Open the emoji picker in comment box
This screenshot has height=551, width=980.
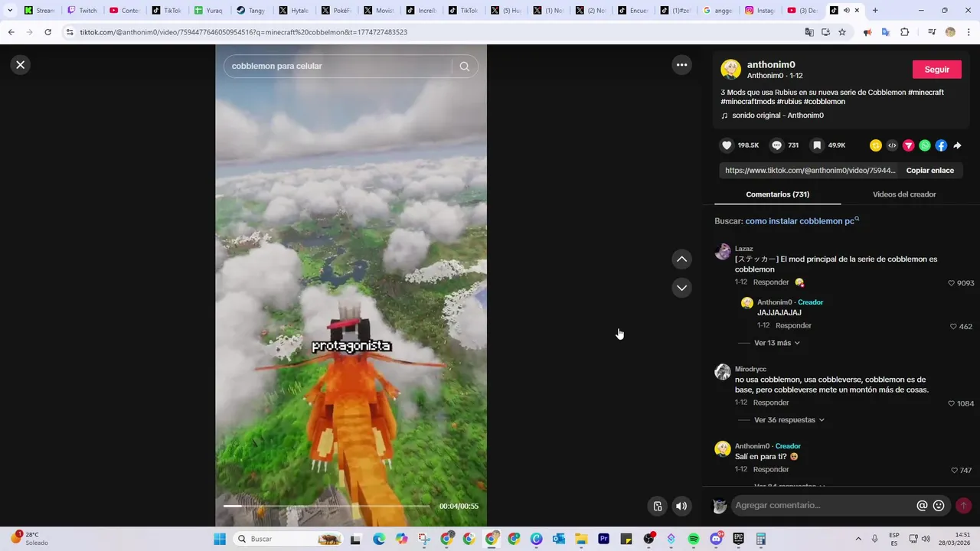(939, 506)
